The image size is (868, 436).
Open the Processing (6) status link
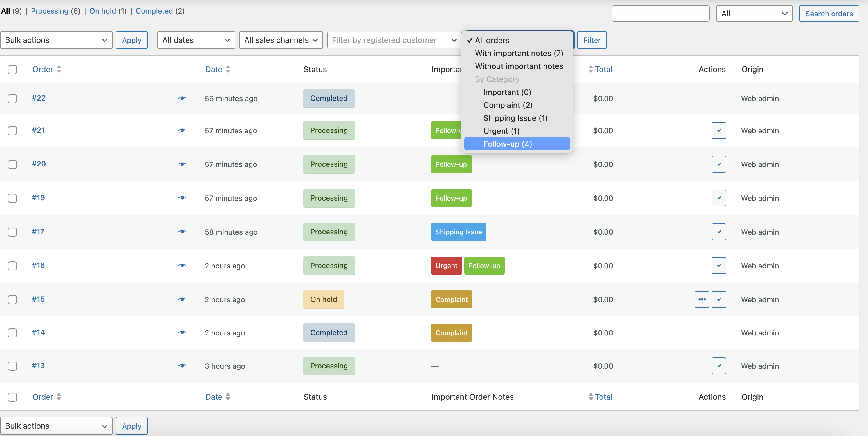point(50,11)
